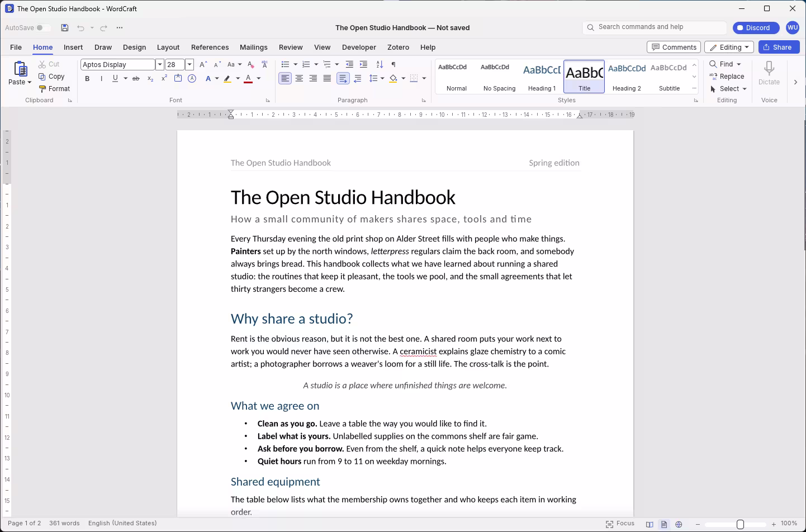Viewport: 806px width, 532px height.
Task: Toggle Focus mode in status bar
Action: [620, 524]
